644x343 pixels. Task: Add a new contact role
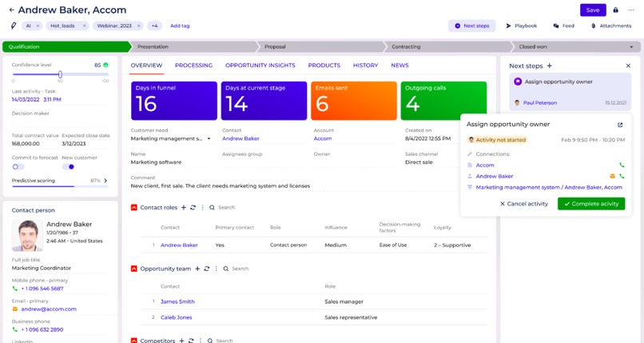[x=184, y=207]
